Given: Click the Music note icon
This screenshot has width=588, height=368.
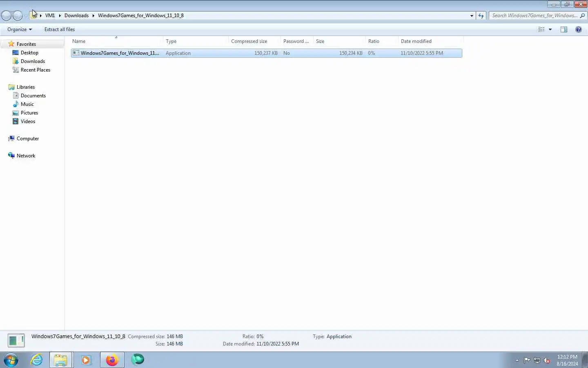Looking at the screenshot, I should (16, 104).
